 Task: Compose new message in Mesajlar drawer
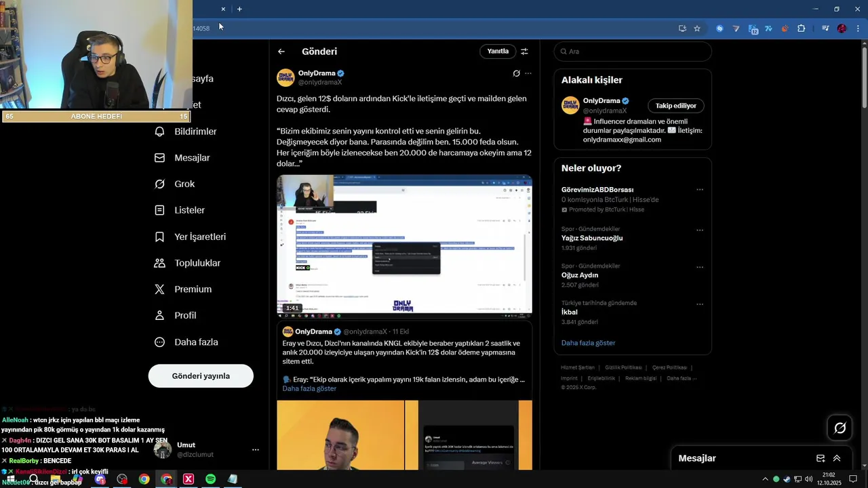pos(821,459)
